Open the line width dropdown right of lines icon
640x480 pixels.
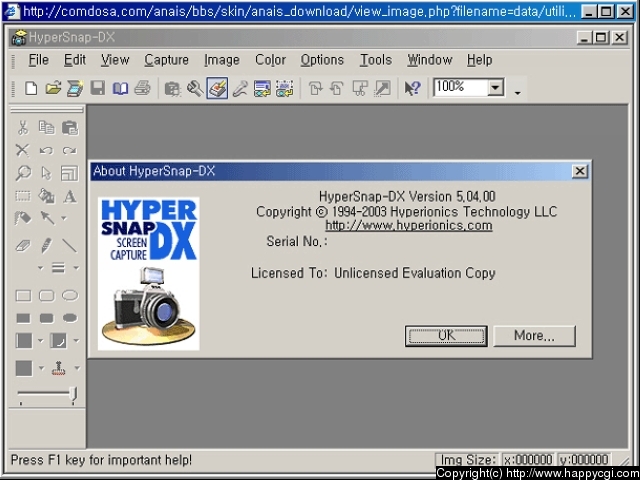(76, 268)
